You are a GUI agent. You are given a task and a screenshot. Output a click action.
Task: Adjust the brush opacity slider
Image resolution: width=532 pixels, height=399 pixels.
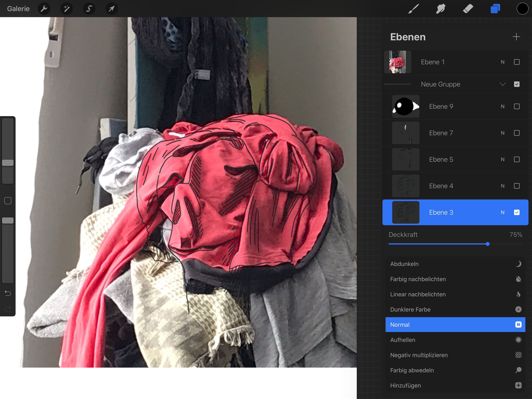(x=8, y=220)
